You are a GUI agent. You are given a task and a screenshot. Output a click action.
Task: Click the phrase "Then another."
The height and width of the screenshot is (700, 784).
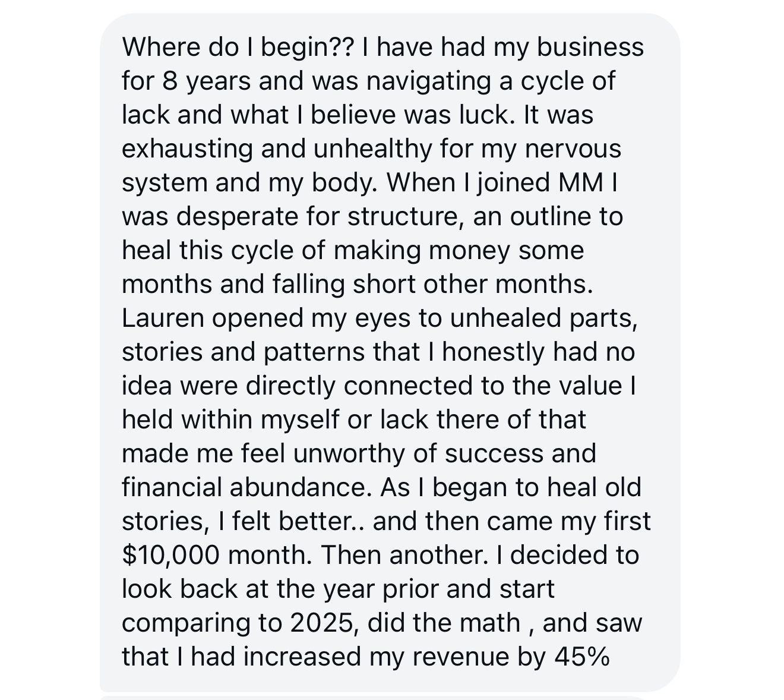coord(404,555)
